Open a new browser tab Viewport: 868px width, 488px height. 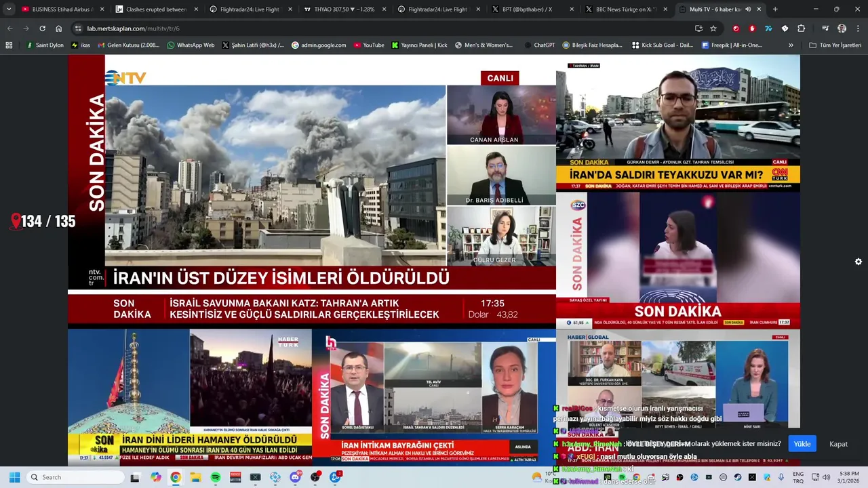[x=775, y=9]
